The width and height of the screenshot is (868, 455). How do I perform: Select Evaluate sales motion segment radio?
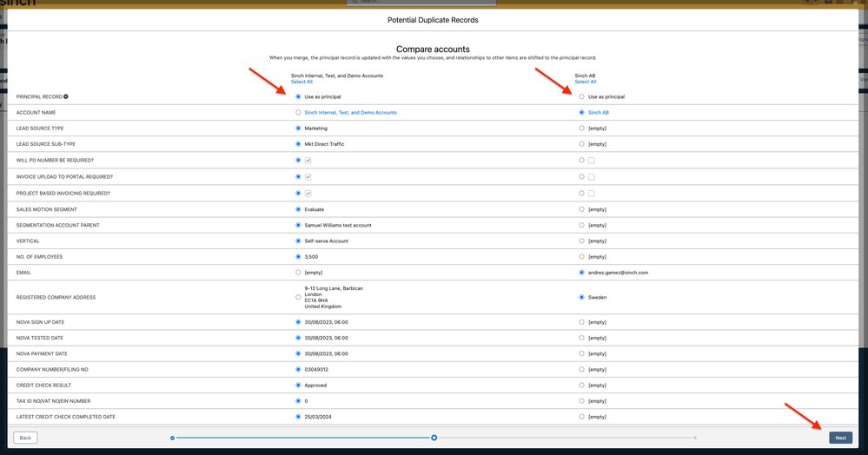(298, 210)
